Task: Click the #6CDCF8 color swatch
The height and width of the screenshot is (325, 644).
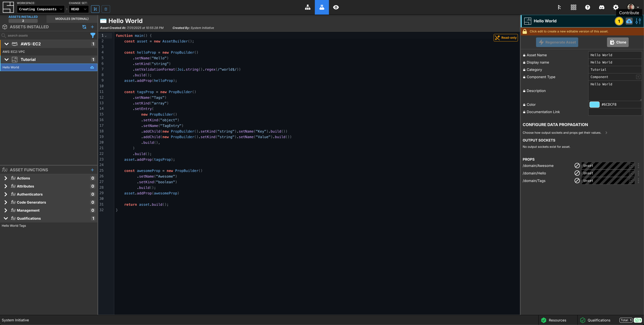Action: coord(594,104)
